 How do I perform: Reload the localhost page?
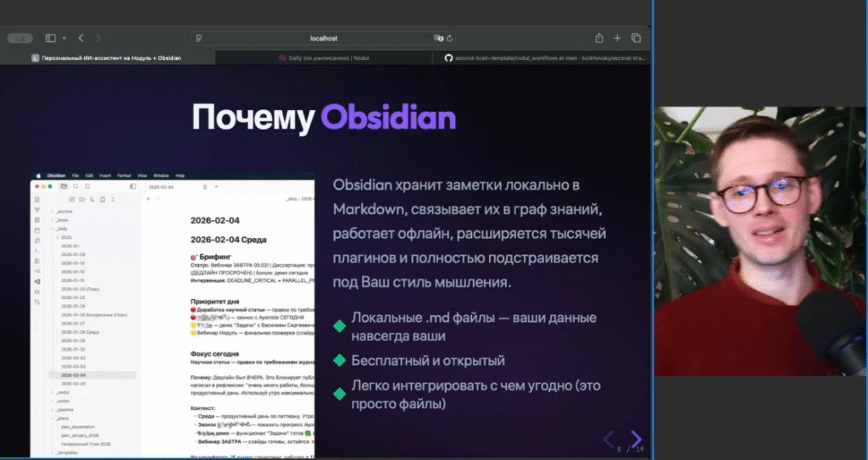(x=449, y=38)
